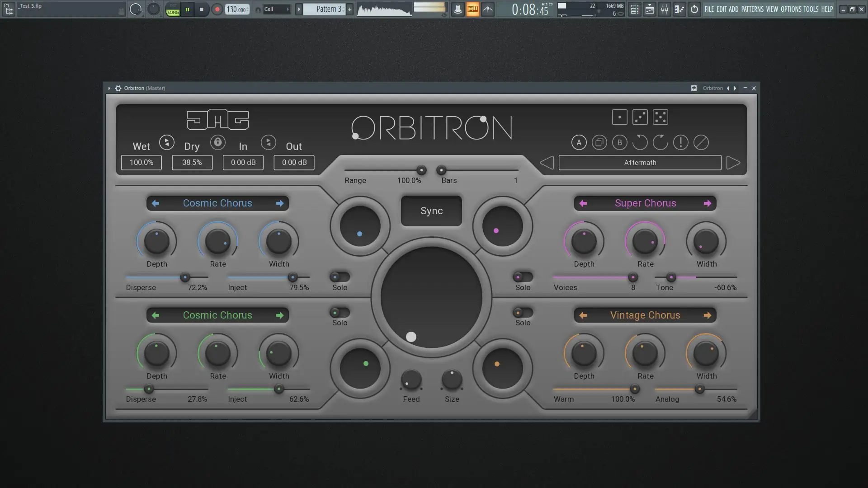Screen dimensions: 868x488
Task: Open the Playlist toolbar icon
Action: (634, 9)
